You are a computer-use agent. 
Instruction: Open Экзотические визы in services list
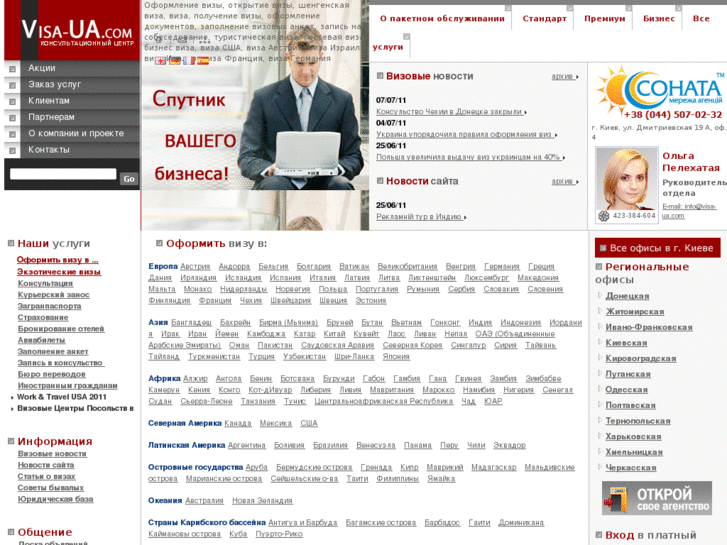(x=59, y=272)
